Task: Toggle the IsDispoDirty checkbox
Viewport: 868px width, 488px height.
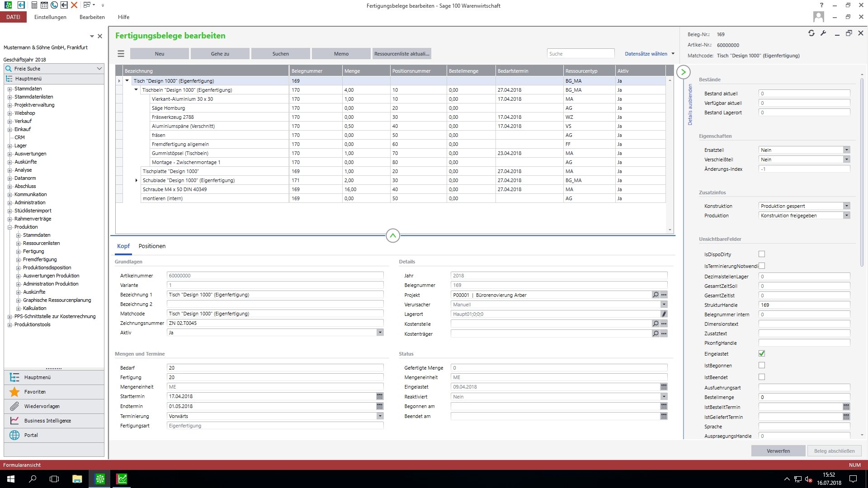Action: click(x=762, y=254)
